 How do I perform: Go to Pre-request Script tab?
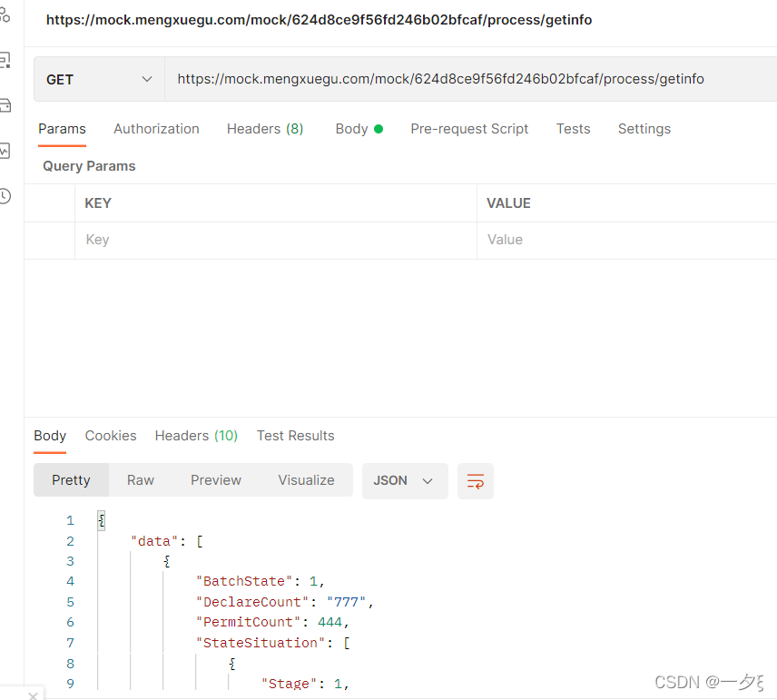(469, 129)
